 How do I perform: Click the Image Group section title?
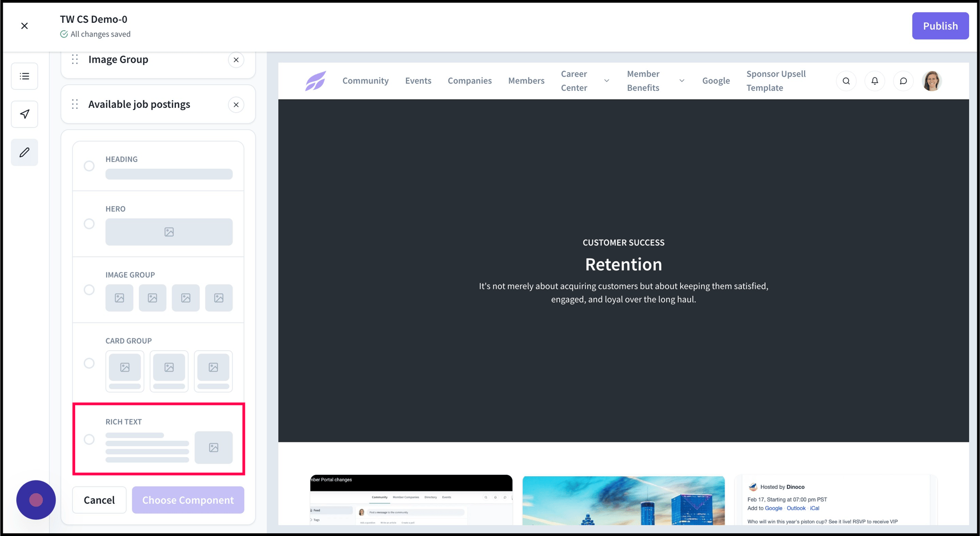click(x=118, y=59)
